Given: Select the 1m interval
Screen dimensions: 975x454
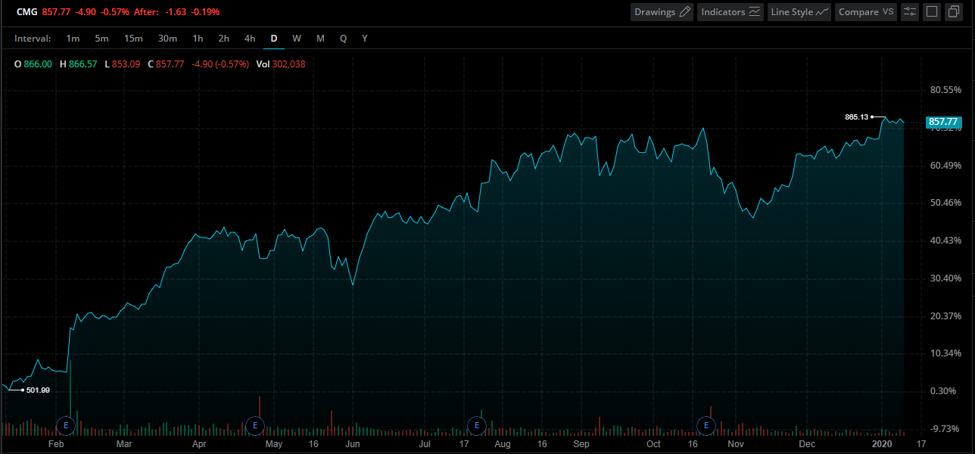Looking at the screenshot, I should pyautogui.click(x=73, y=39).
